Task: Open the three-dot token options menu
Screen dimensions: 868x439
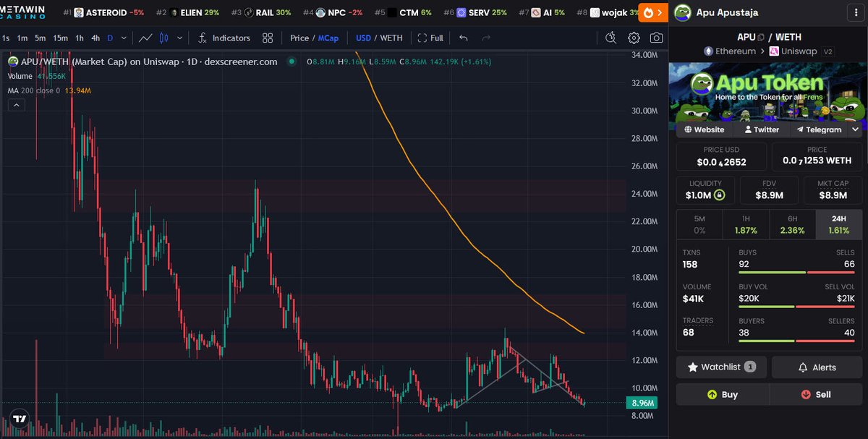Action: [855, 12]
